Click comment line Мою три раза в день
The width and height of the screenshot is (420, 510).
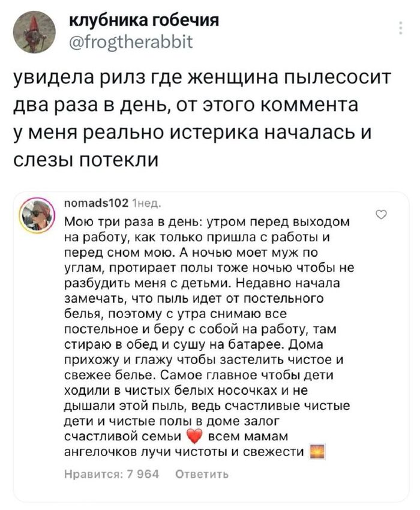point(207,222)
